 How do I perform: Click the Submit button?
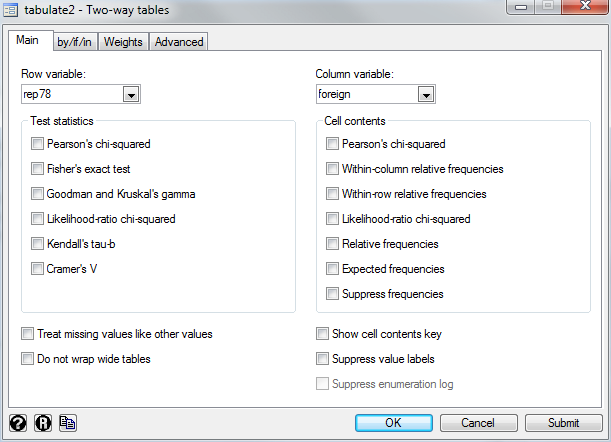point(563,423)
